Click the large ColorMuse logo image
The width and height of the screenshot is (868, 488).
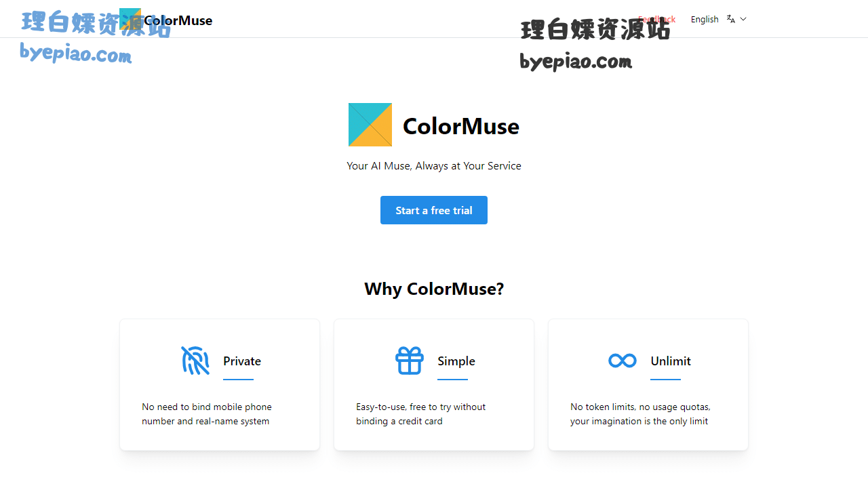coord(370,125)
